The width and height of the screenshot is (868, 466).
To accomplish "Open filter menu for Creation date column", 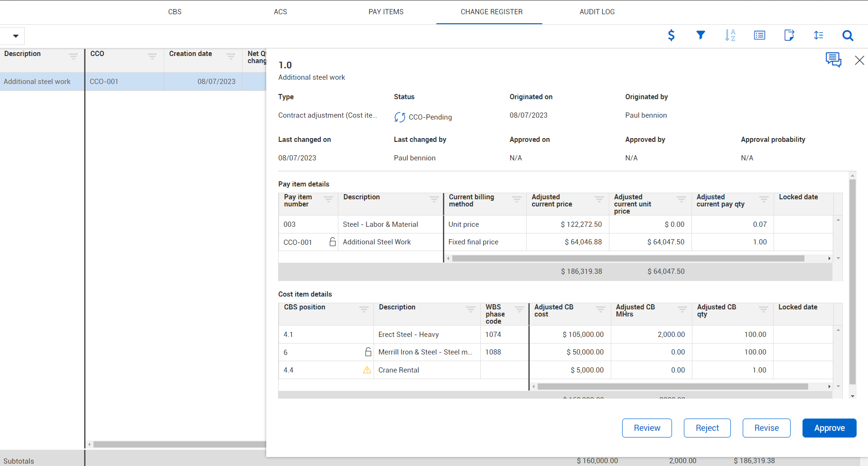I will (231, 56).
